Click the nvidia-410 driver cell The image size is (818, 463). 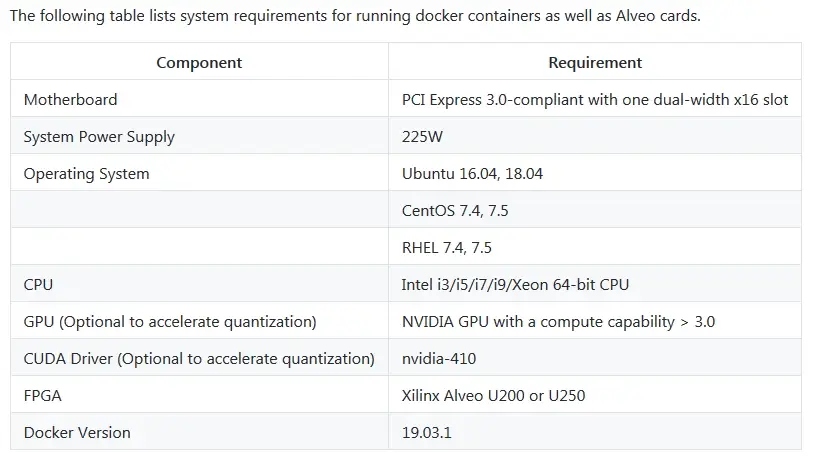(x=440, y=358)
